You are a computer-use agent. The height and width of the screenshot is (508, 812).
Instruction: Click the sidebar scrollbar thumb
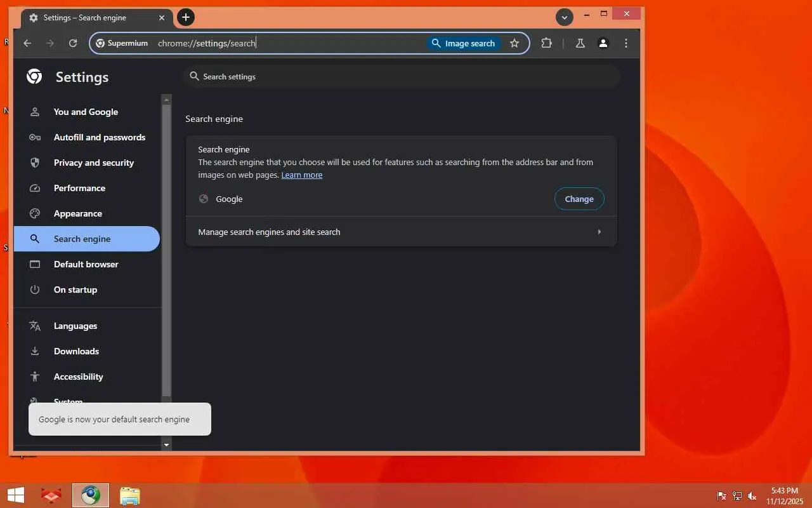[x=167, y=251]
